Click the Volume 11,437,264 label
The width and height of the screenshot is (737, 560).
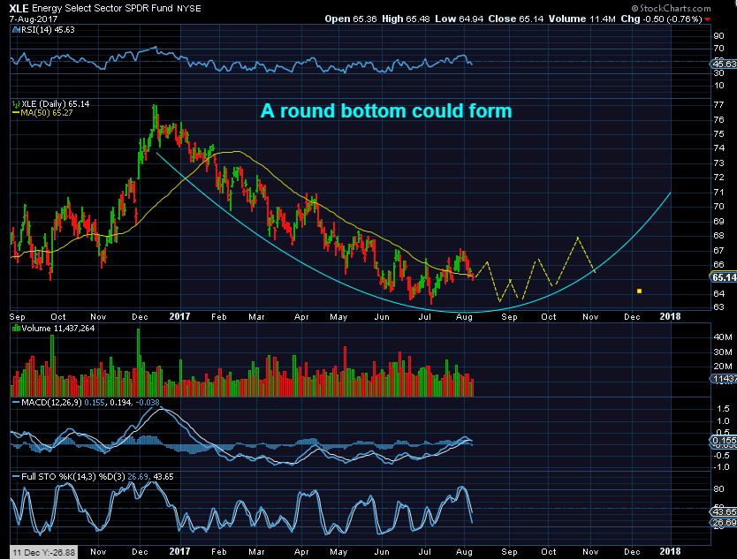(x=53, y=329)
